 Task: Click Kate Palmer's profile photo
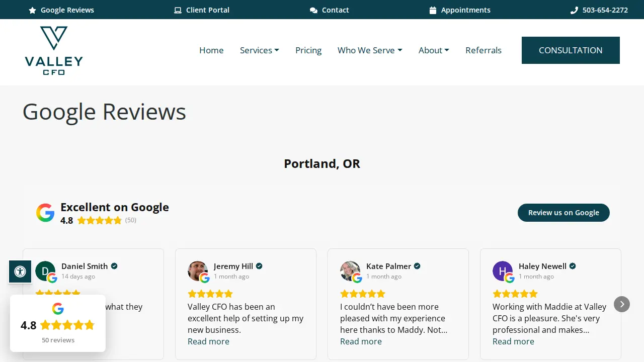[350, 271]
